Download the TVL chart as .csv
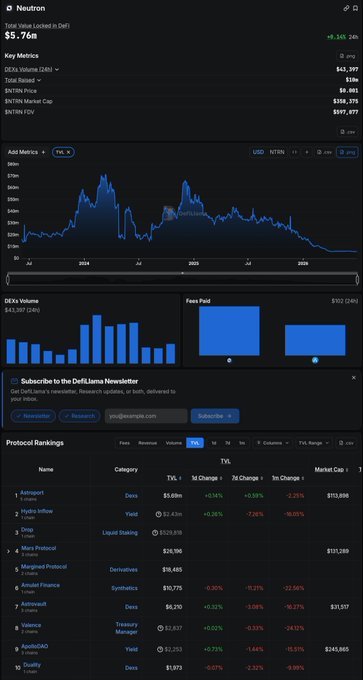The width and height of the screenshot is (363, 680). coord(324,152)
